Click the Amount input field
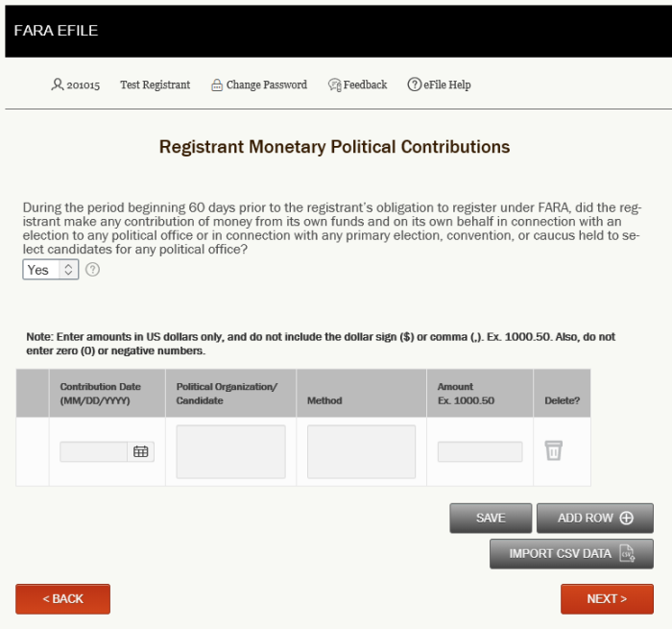This screenshot has height=629, width=672. (480, 451)
